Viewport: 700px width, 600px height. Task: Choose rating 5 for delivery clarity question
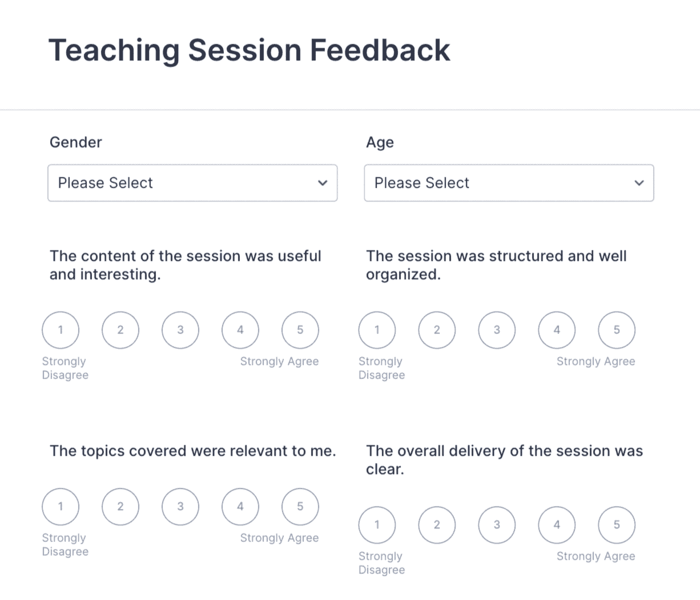tap(616, 525)
